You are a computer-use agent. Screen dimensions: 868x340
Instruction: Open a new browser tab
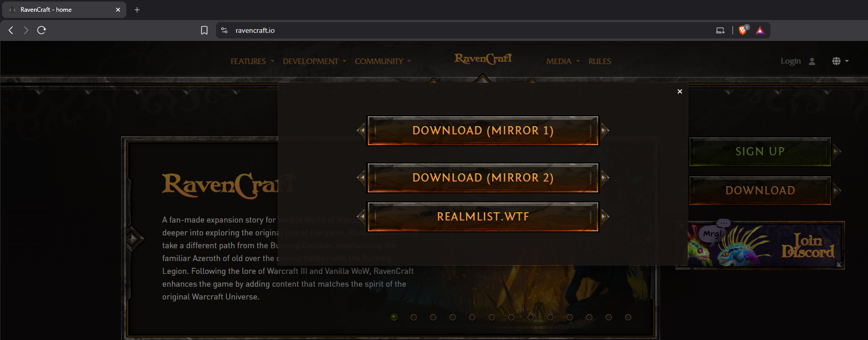pyautogui.click(x=137, y=10)
